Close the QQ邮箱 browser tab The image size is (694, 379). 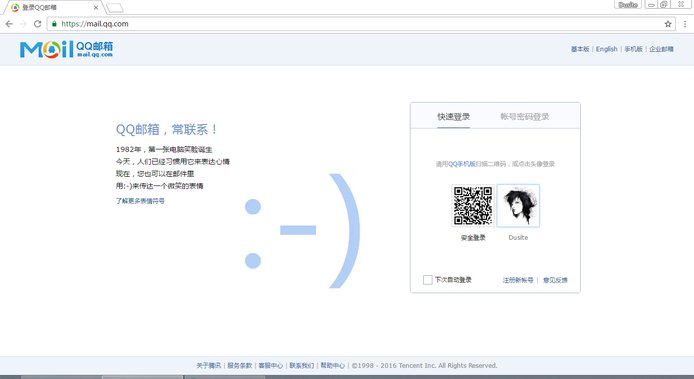[x=96, y=8]
